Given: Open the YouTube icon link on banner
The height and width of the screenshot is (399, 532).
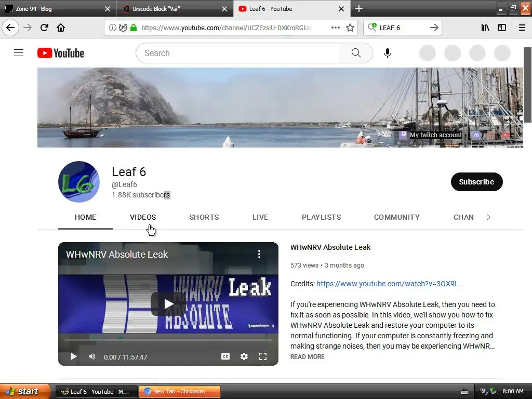Looking at the screenshot, I should (505, 135).
